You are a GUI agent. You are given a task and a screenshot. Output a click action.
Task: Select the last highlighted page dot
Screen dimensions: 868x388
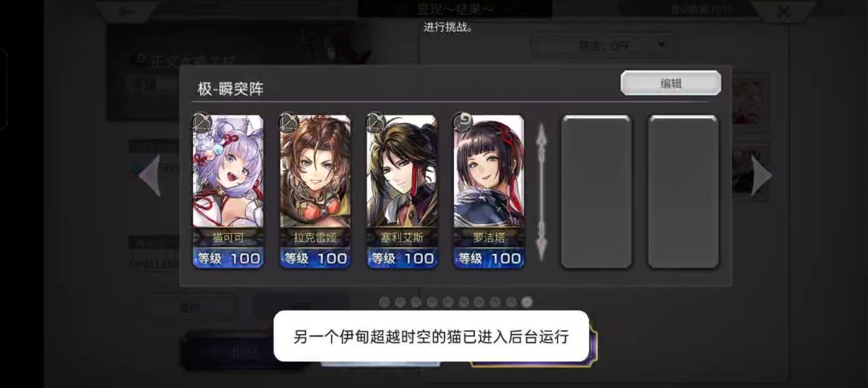pyautogui.click(x=527, y=302)
